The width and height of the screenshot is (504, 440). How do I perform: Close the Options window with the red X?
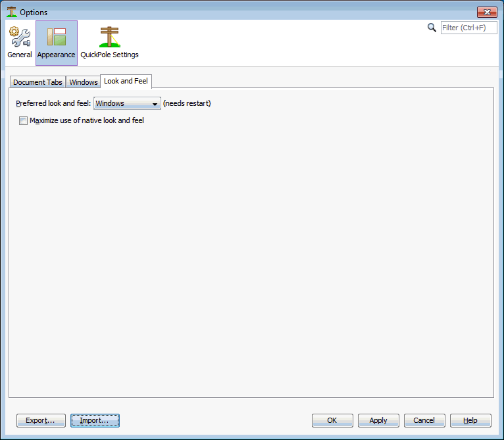487,12
